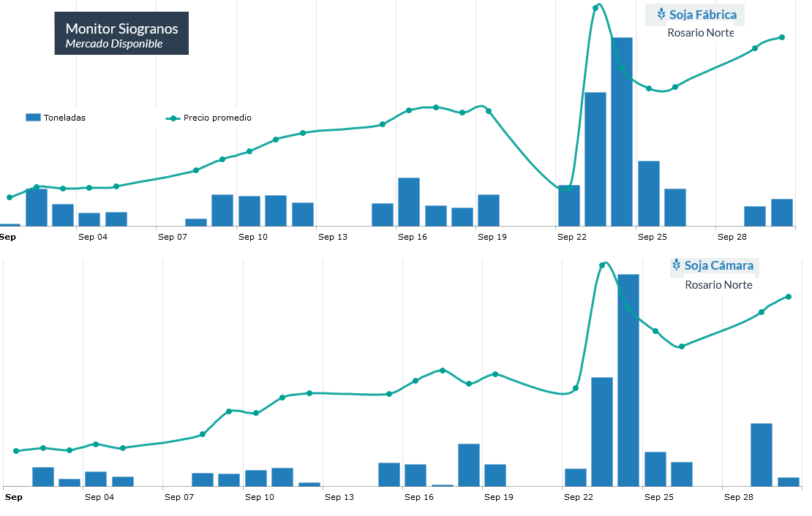The height and width of the screenshot is (516, 812).
Task: Click the peak price point in Soja Cámara chart
Action: [x=602, y=265]
